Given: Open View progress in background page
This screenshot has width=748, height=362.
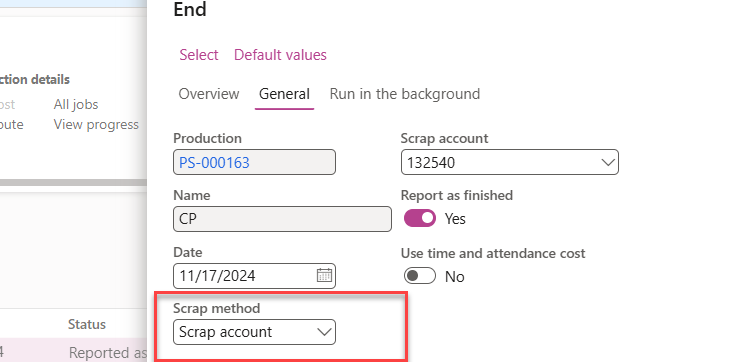Looking at the screenshot, I should pos(96,124).
